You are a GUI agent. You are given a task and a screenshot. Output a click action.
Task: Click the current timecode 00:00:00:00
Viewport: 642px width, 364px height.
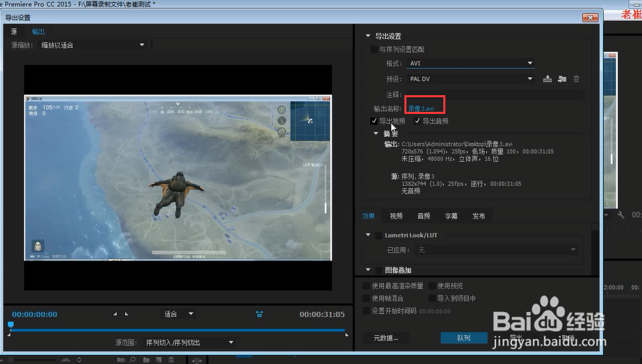tap(35, 315)
